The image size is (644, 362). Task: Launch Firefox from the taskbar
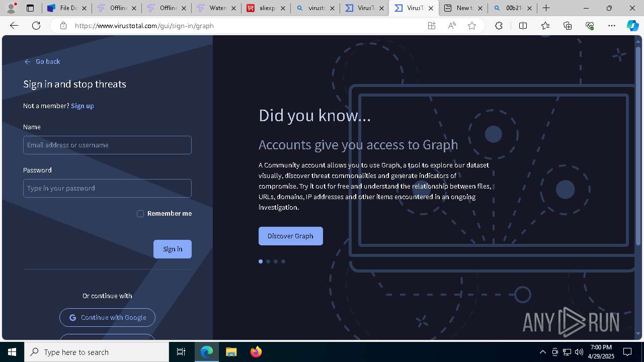(x=256, y=352)
